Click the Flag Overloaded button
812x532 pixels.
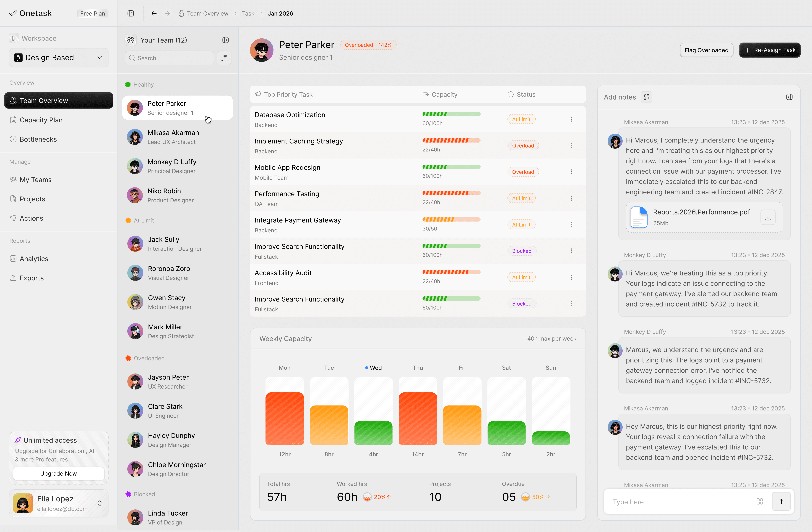pos(706,50)
